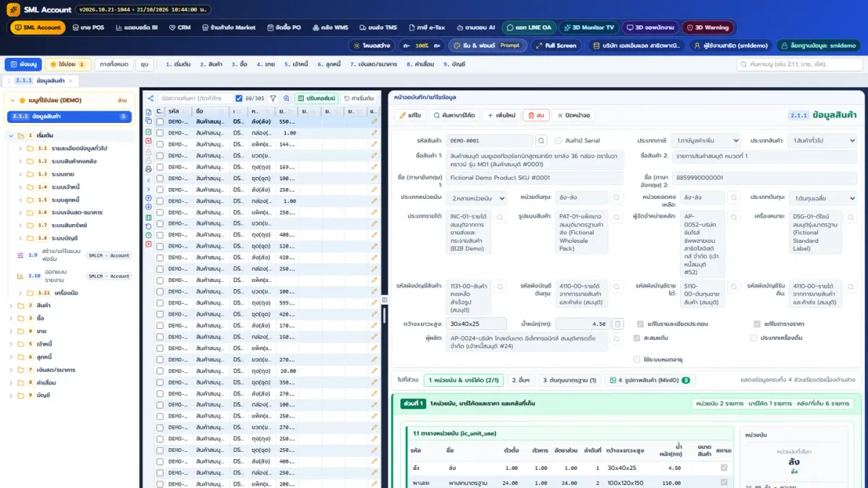Go to previous record with left chevron icon
The image size is (868, 488).
(x=149, y=179)
